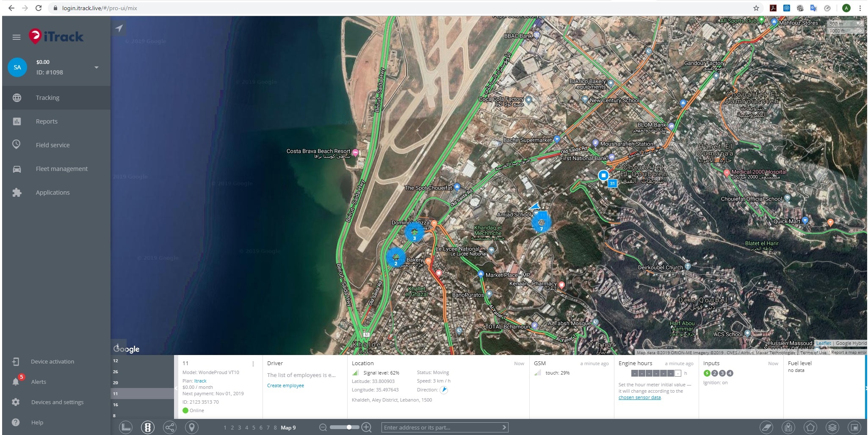Open the Leaflet attribution link

point(824,344)
